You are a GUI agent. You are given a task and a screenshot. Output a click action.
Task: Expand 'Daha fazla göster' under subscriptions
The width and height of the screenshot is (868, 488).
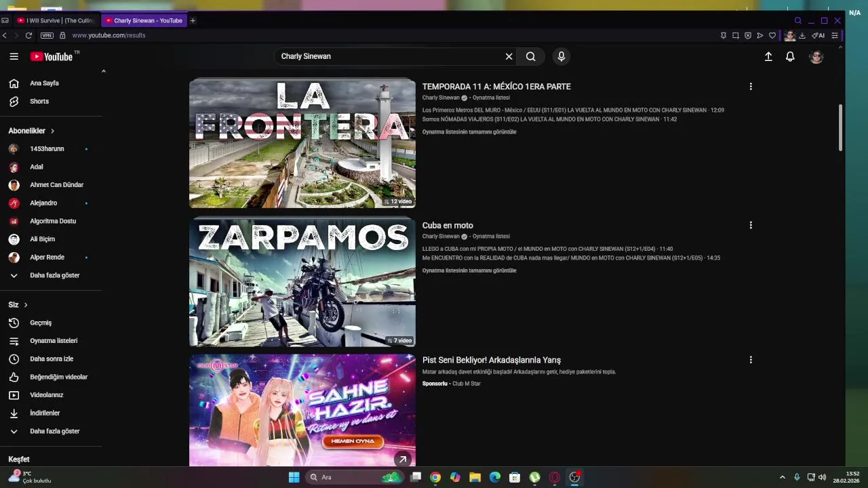53,275
